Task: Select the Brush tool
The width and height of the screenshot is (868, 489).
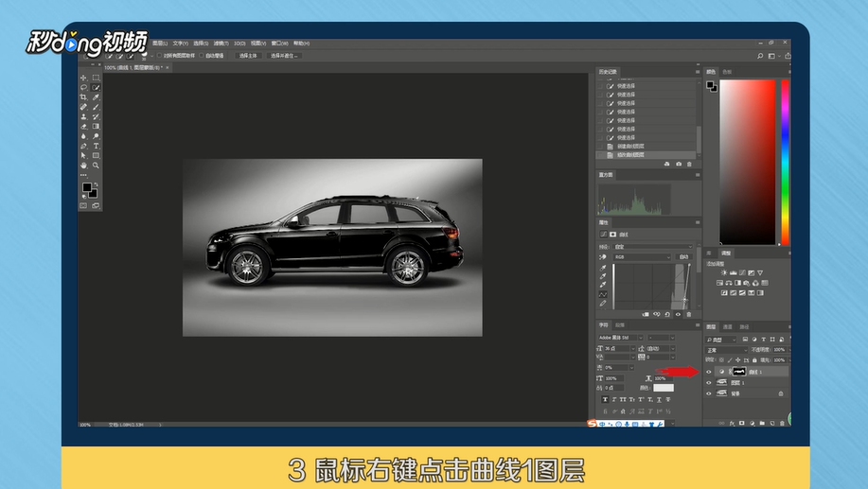Action: point(96,107)
